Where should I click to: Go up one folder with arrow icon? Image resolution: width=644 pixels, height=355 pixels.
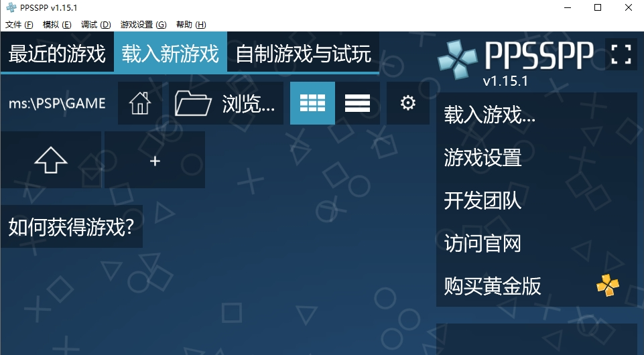coord(51,160)
